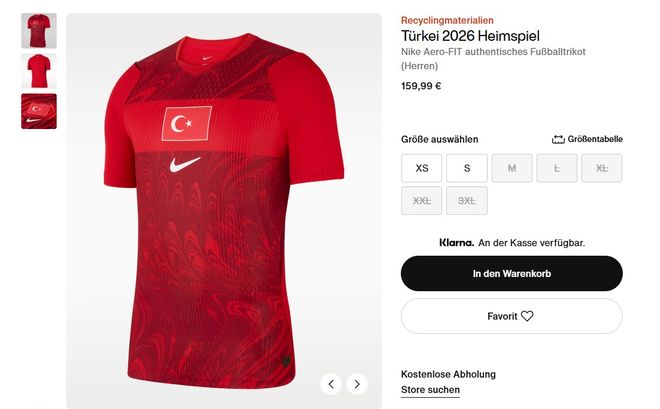View the flag close-up detail thumbnail

[39, 111]
